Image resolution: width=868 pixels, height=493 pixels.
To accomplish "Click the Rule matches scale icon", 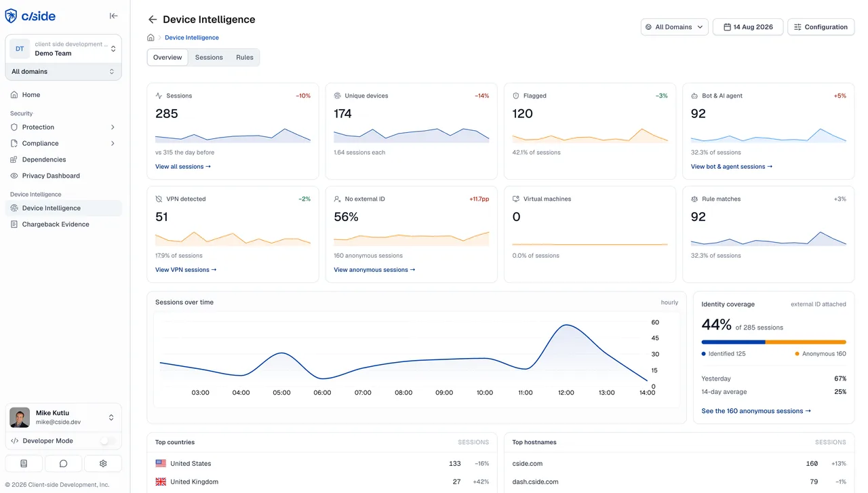I will [694, 199].
